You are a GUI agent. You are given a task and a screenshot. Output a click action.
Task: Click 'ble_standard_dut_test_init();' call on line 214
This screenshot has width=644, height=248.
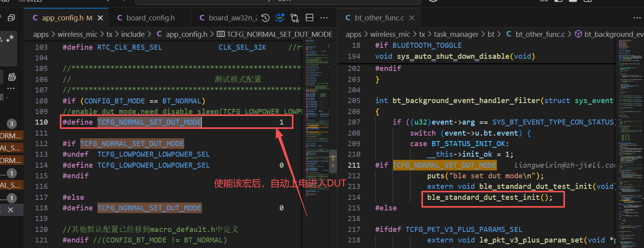click(x=490, y=197)
